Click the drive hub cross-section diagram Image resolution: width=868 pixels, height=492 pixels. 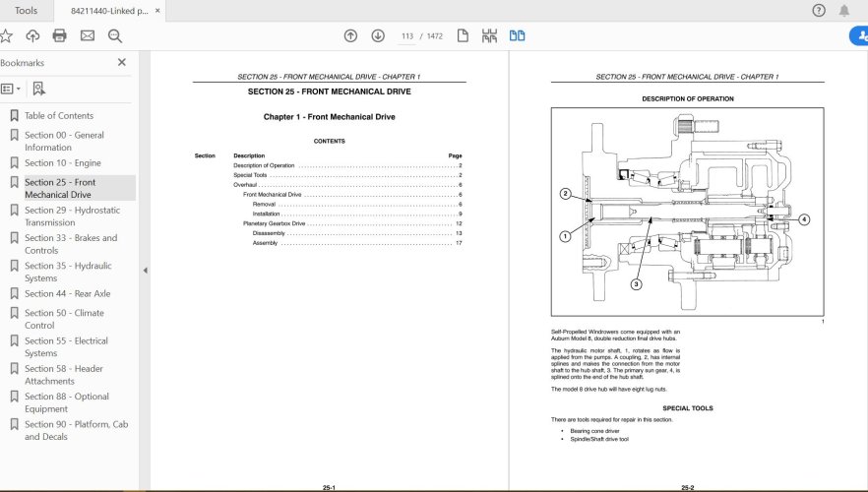(x=688, y=212)
